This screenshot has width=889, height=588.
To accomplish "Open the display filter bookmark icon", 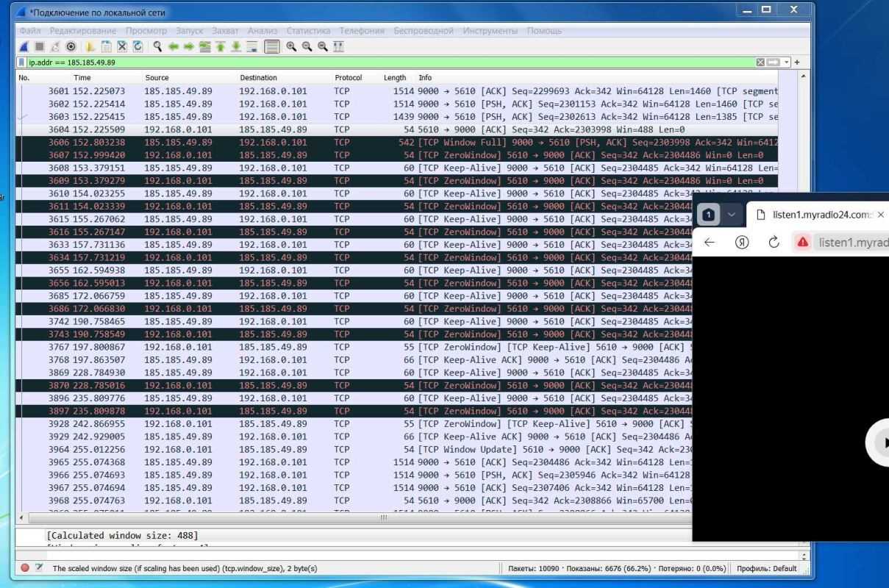I will (x=21, y=62).
